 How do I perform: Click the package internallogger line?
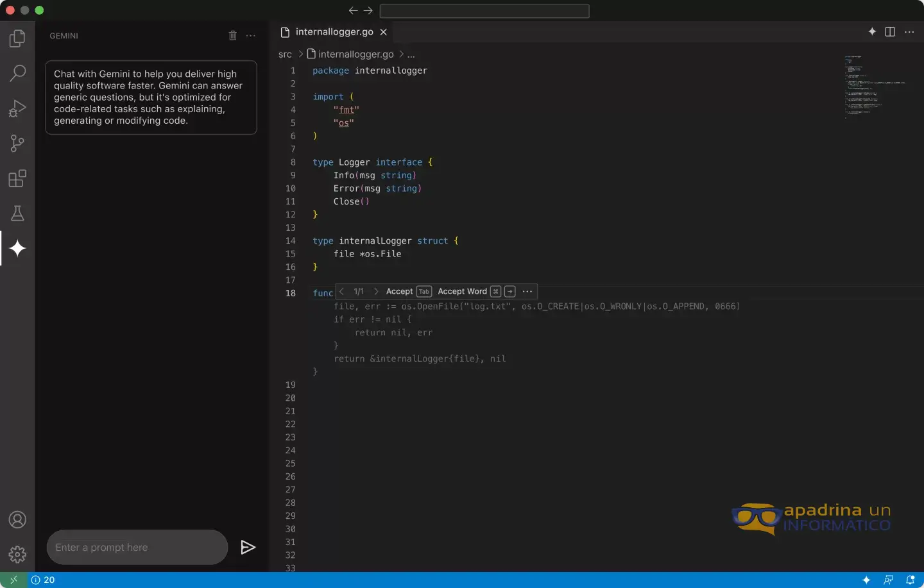tap(370, 71)
